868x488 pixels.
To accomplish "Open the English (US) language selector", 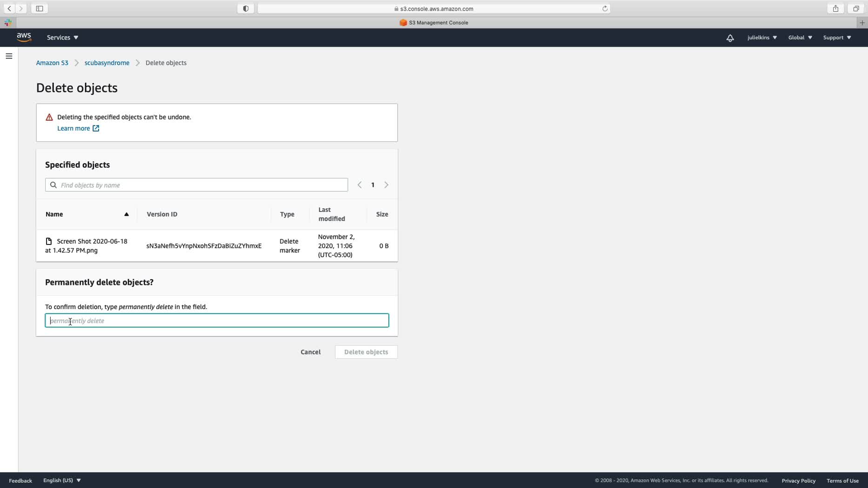I will point(62,480).
